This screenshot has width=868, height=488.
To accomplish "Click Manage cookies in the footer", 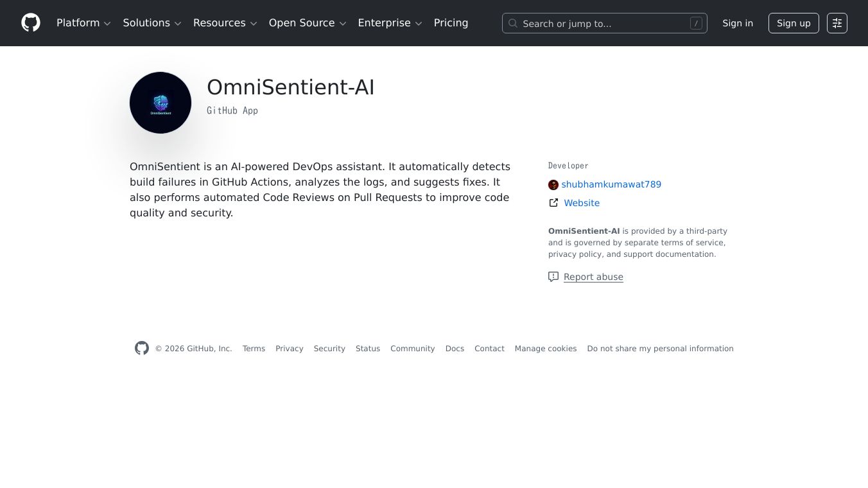I will pyautogui.click(x=546, y=349).
